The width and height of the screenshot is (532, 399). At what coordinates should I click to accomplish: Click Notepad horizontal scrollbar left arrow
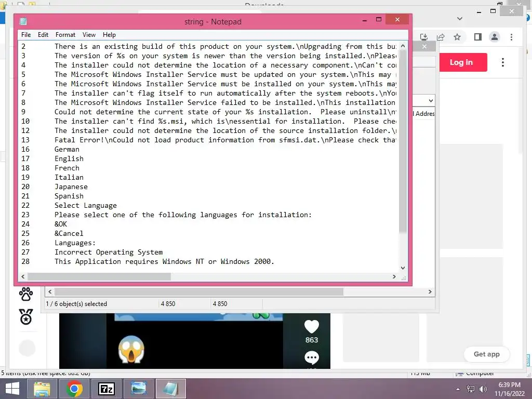(x=23, y=276)
